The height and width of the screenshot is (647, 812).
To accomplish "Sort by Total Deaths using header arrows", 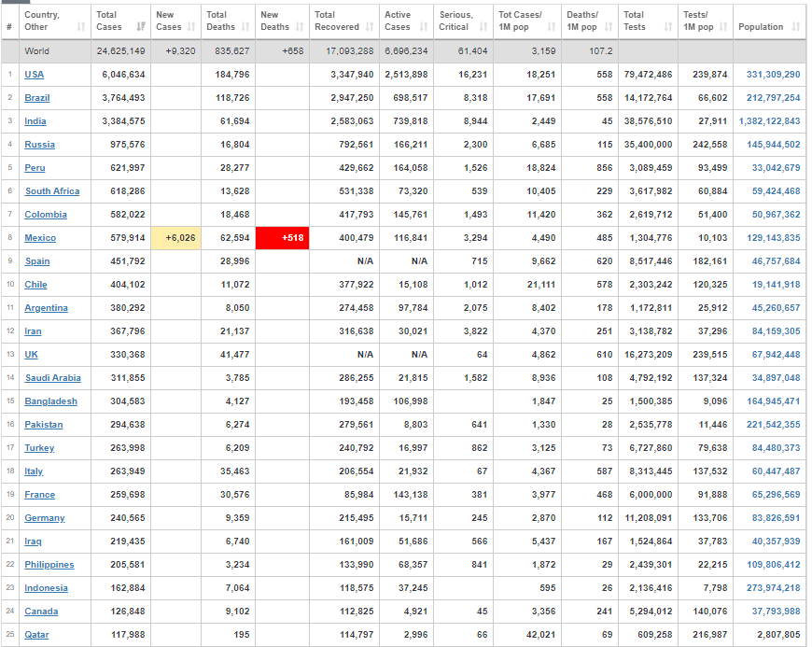I will tap(245, 27).
